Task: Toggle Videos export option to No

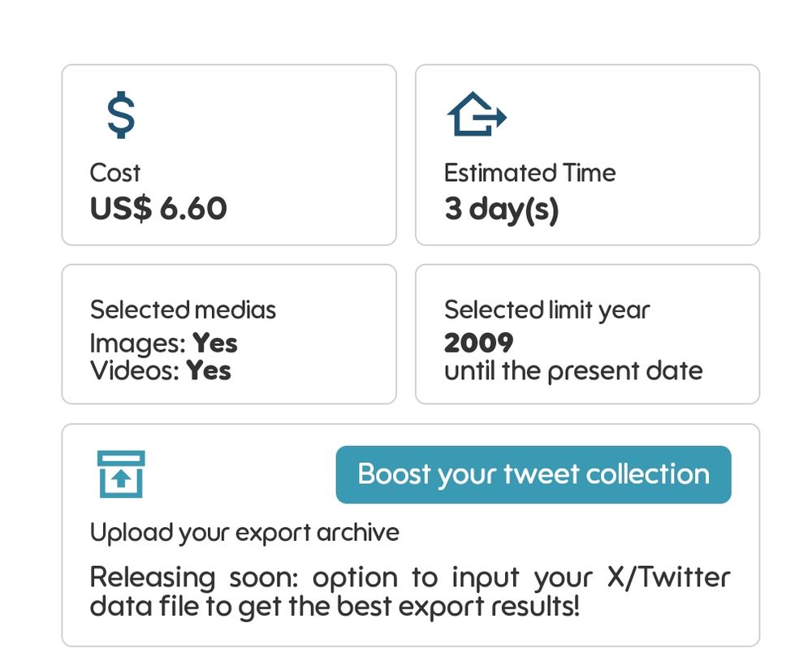Action: (x=209, y=371)
